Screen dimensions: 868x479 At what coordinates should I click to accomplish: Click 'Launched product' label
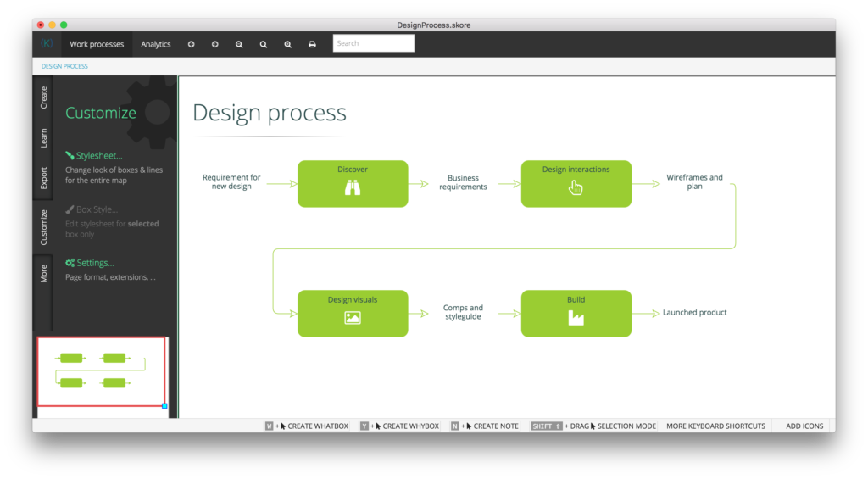(695, 312)
